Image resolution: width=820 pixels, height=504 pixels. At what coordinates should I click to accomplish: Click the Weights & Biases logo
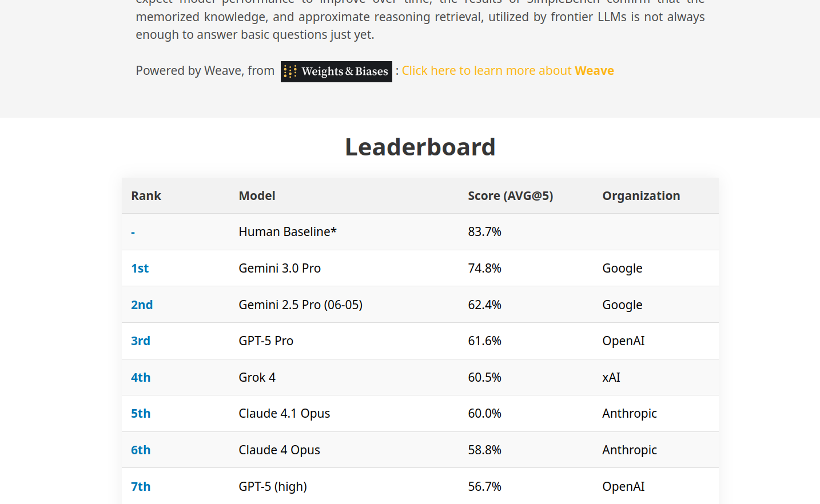click(336, 71)
